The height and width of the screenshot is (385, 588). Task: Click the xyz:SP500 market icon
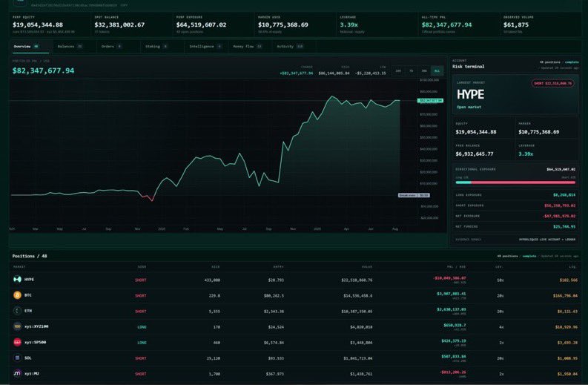pos(17,342)
